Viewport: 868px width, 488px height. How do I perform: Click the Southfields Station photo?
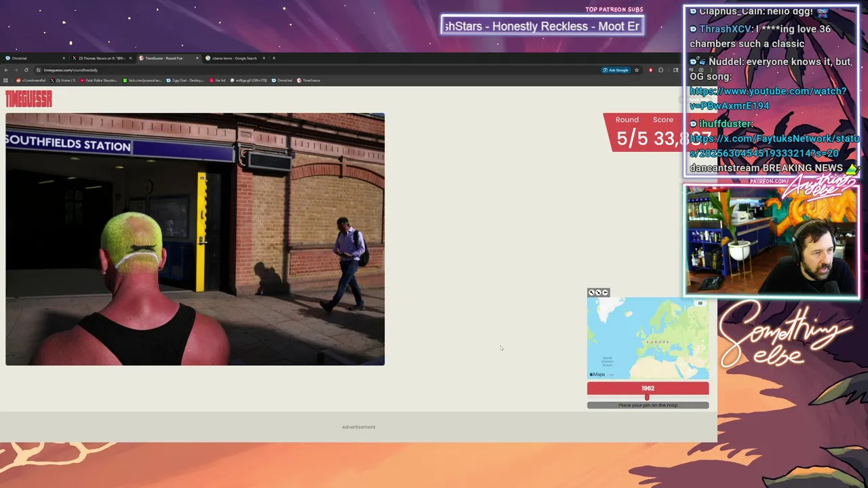pyautogui.click(x=195, y=239)
